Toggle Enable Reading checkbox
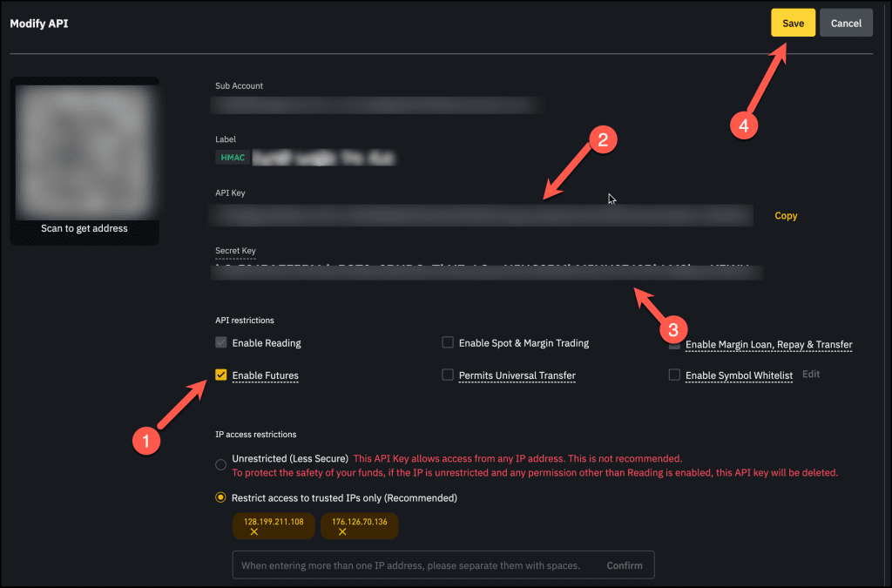This screenshot has width=892, height=588. [x=221, y=343]
